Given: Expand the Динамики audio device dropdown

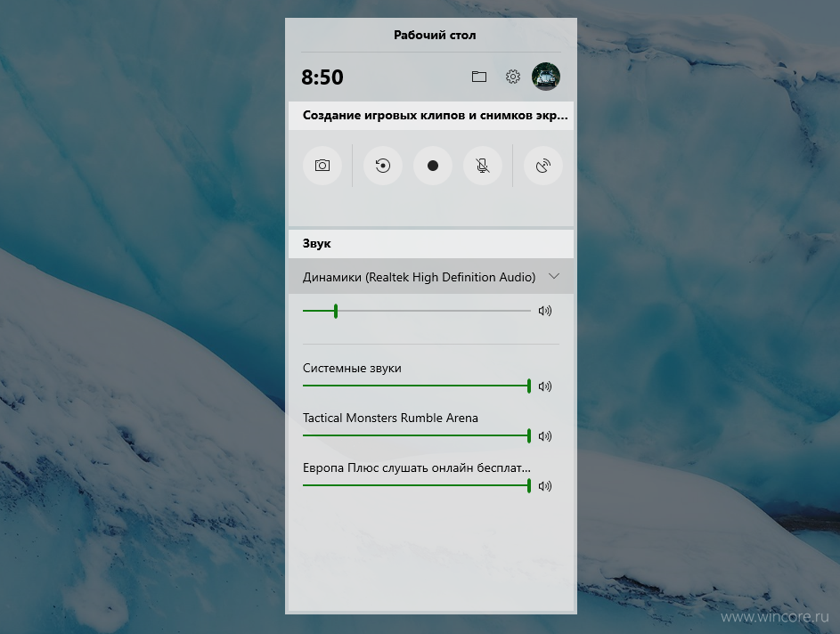Looking at the screenshot, I should 431,277.
